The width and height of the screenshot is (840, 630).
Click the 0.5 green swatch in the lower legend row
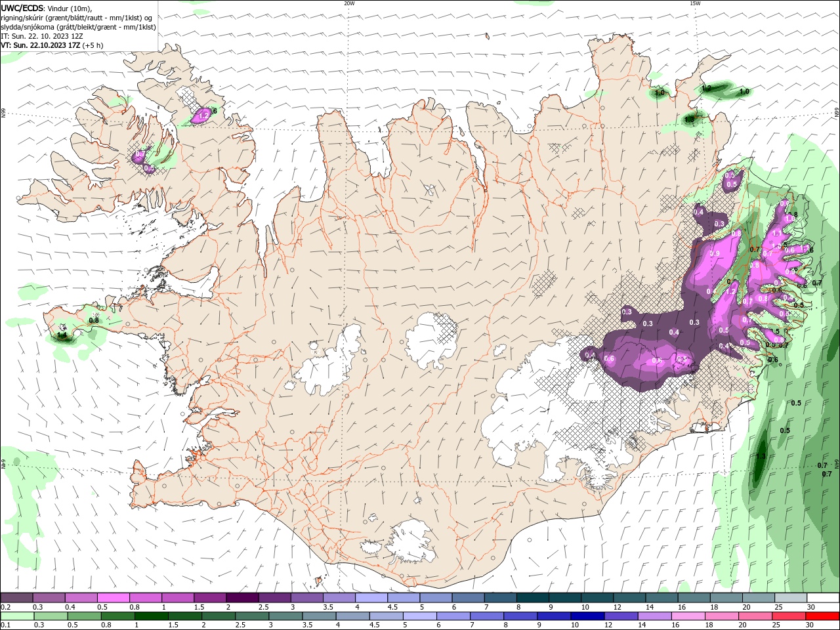point(84,616)
